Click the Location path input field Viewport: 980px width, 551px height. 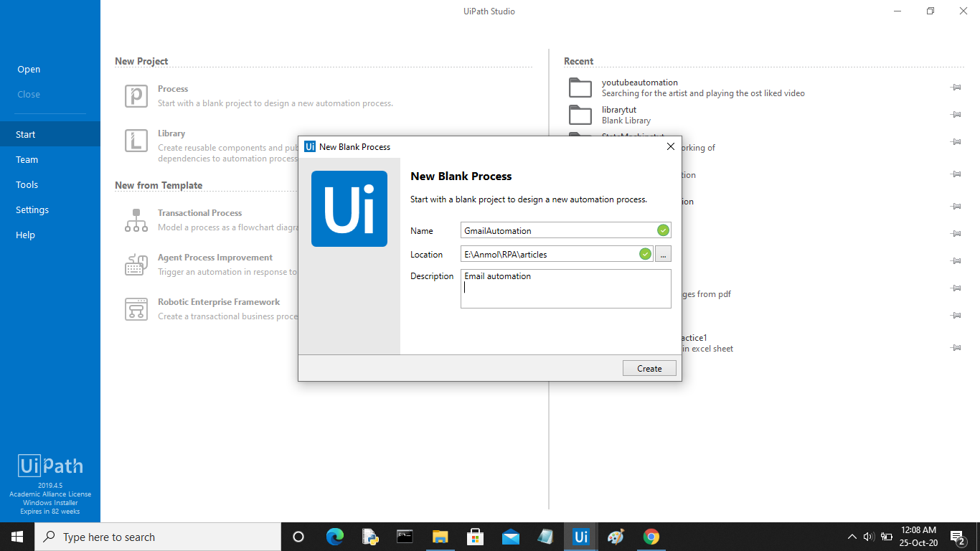pos(550,254)
